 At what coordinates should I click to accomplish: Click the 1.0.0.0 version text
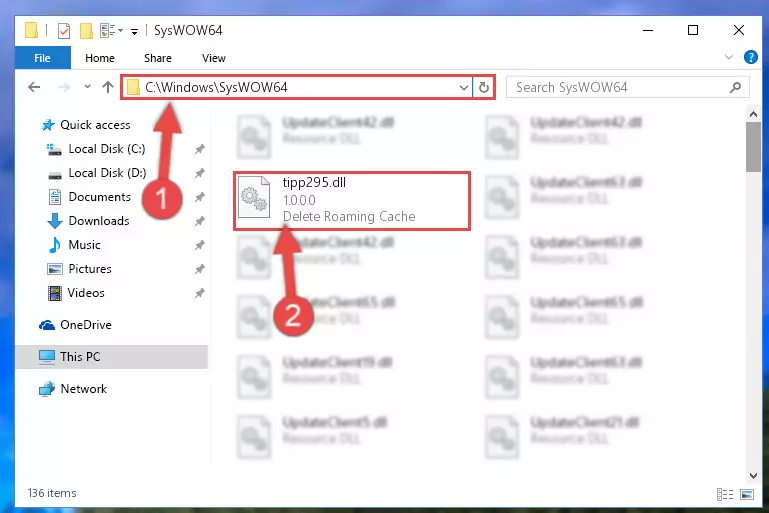(299, 200)
